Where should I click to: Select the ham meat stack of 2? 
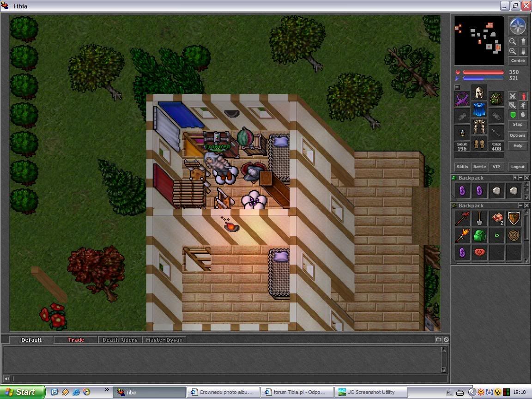coord(497,219)
